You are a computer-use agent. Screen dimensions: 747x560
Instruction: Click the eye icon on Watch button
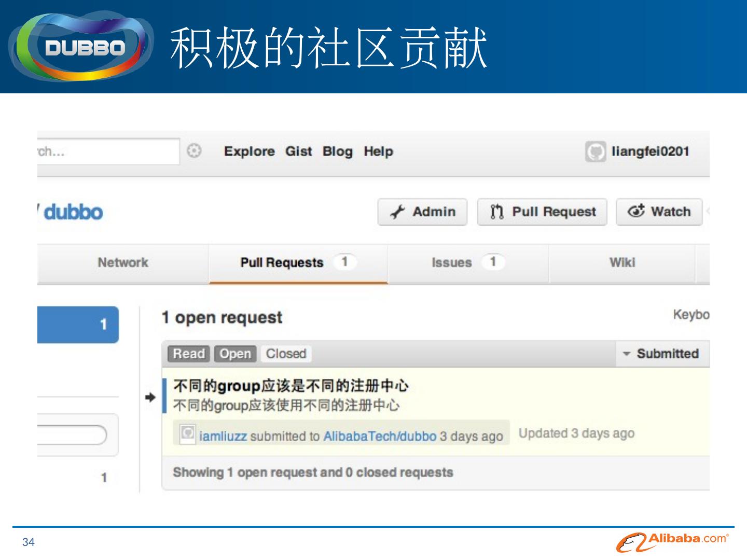[x=636, y=211]
